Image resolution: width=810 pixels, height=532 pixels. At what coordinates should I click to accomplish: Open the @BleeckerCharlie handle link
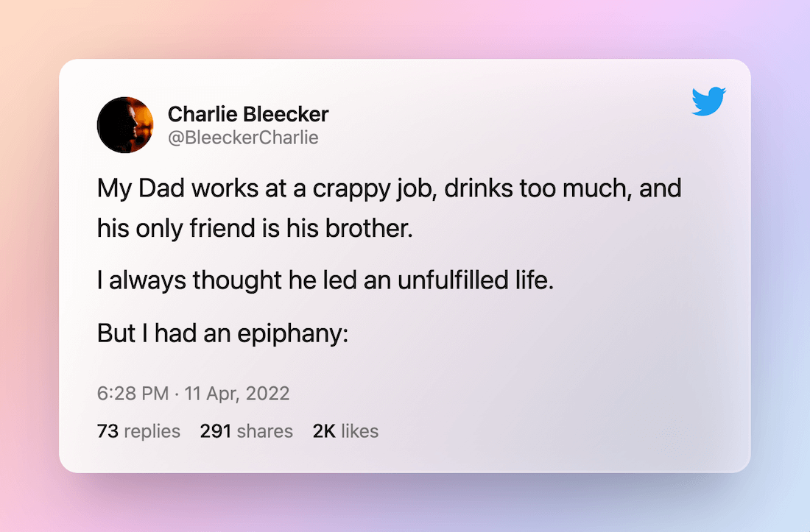(x=243, y=138)
